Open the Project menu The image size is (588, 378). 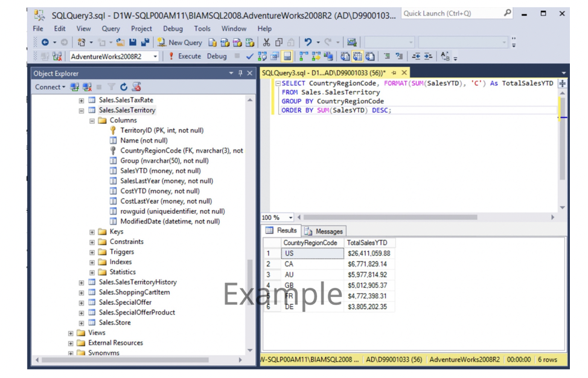141,29
